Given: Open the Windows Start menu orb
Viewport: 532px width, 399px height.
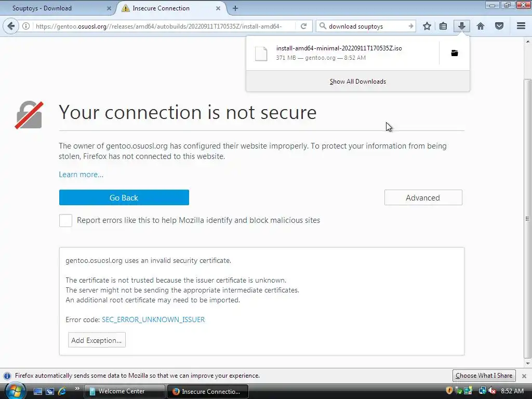Looking at the screenshot, I should [15, 391].
